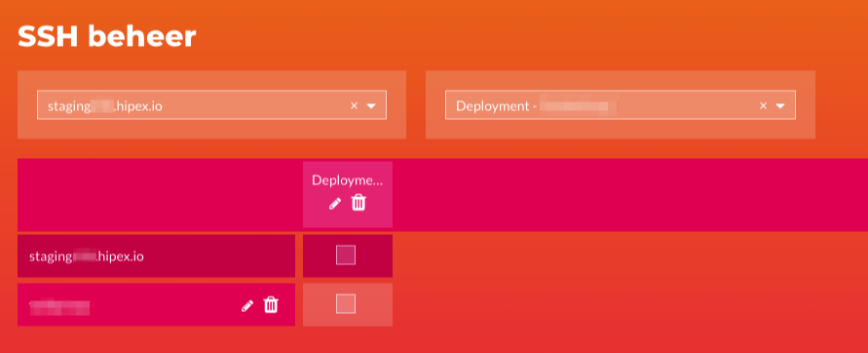
Task: Clear the Deployment selection with the X
Action: [x=763, y=105]
